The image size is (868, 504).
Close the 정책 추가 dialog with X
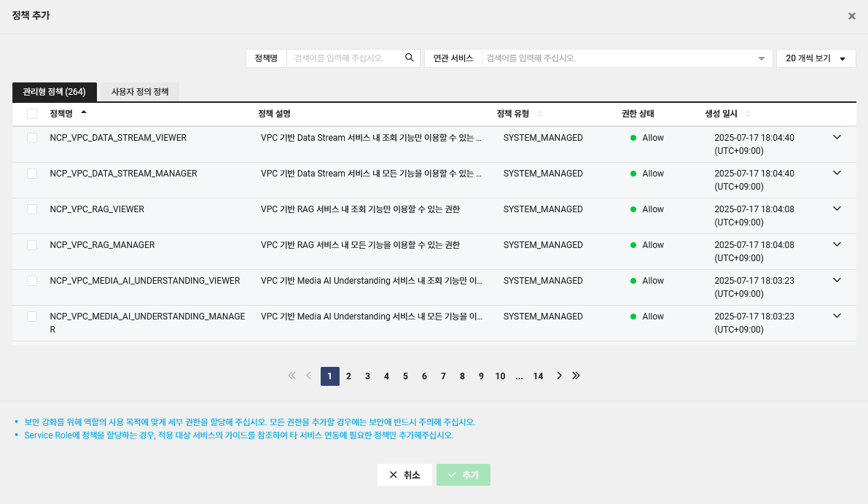pos(852,16)
